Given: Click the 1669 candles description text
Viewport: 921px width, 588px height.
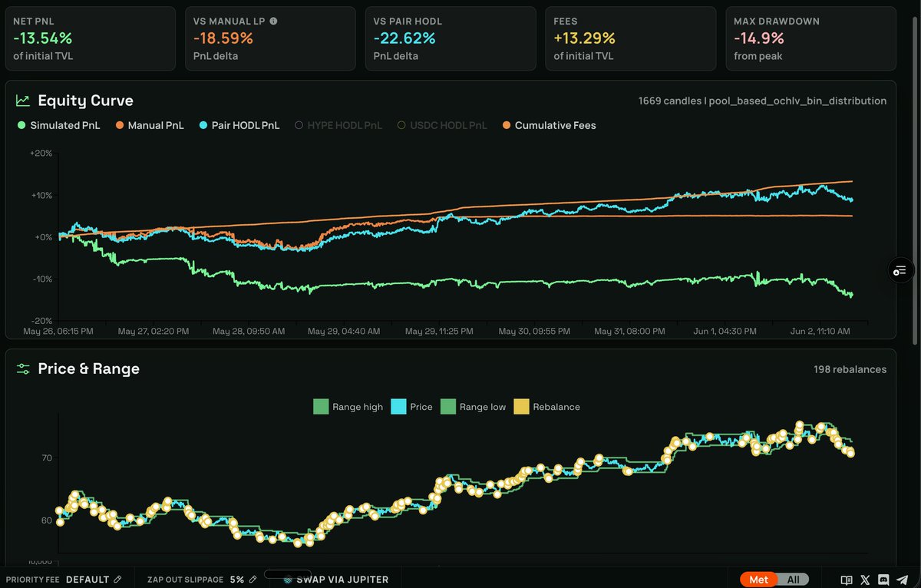Looking at the screenshot, I should point(762,101).
